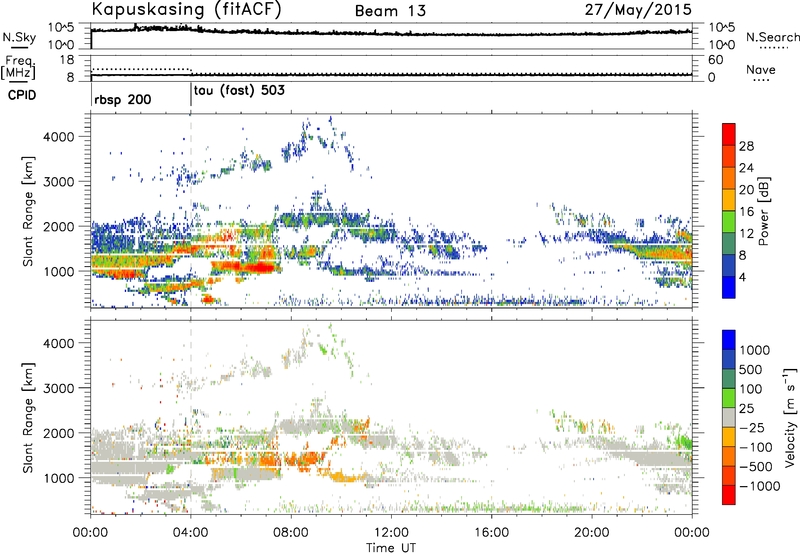The image size is (800, 554).
Task: Click the '16' tick on Power color bar
Action: (746, 212)
